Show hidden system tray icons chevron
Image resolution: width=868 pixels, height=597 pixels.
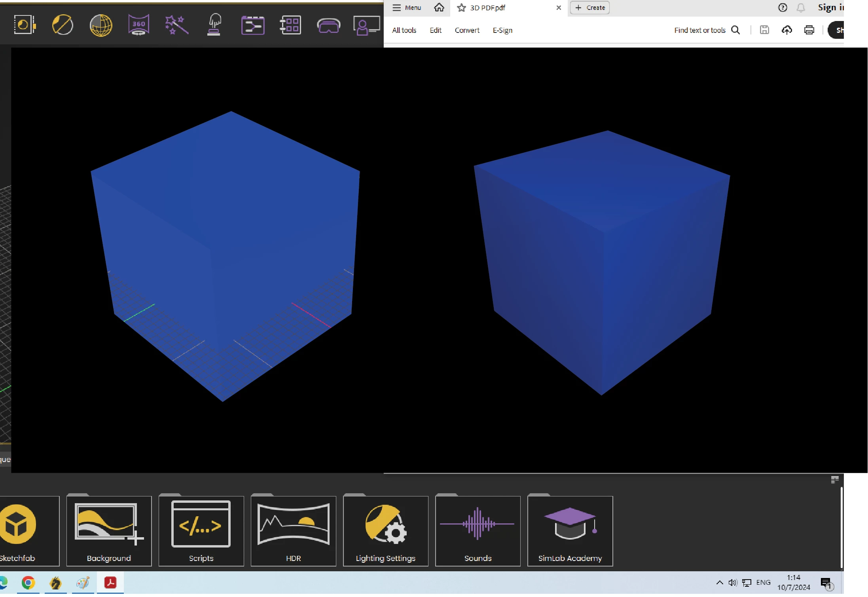coord(720,582)
